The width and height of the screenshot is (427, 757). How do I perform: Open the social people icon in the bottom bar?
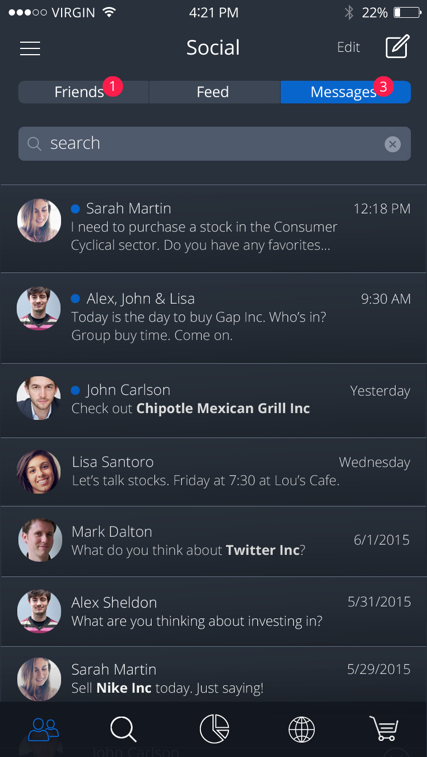[43, 729]
